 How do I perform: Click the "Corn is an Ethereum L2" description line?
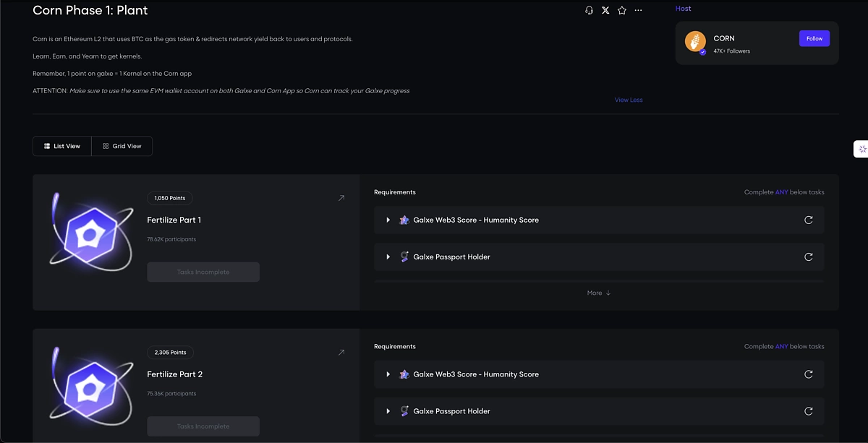point(192,39)
